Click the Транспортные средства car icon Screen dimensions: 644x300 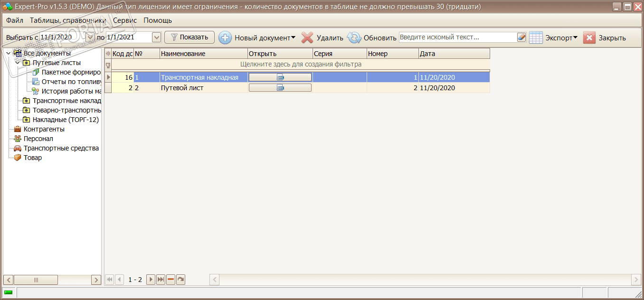18,148
